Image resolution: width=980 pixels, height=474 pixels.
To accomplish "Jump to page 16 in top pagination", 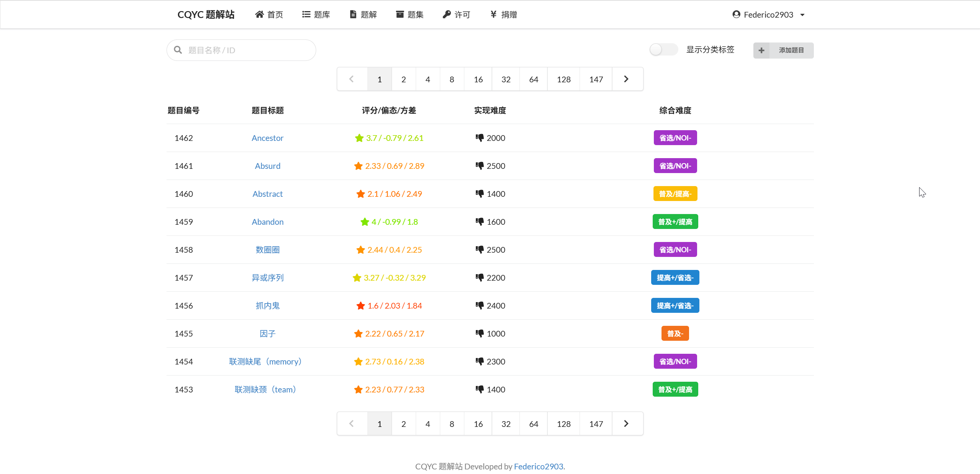I will pyautogui.click(x=478, y=79).
